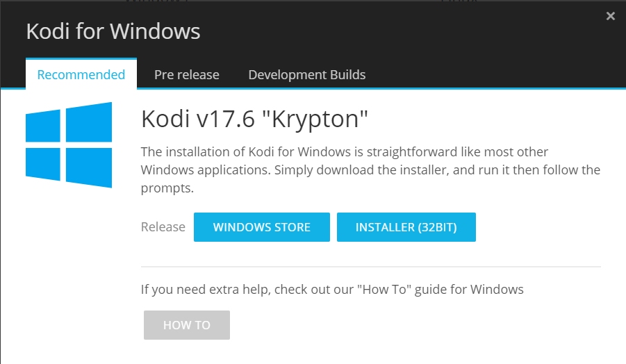Click the extra help sentence about Windows
The image size is (626, 364).
[332, 289]
